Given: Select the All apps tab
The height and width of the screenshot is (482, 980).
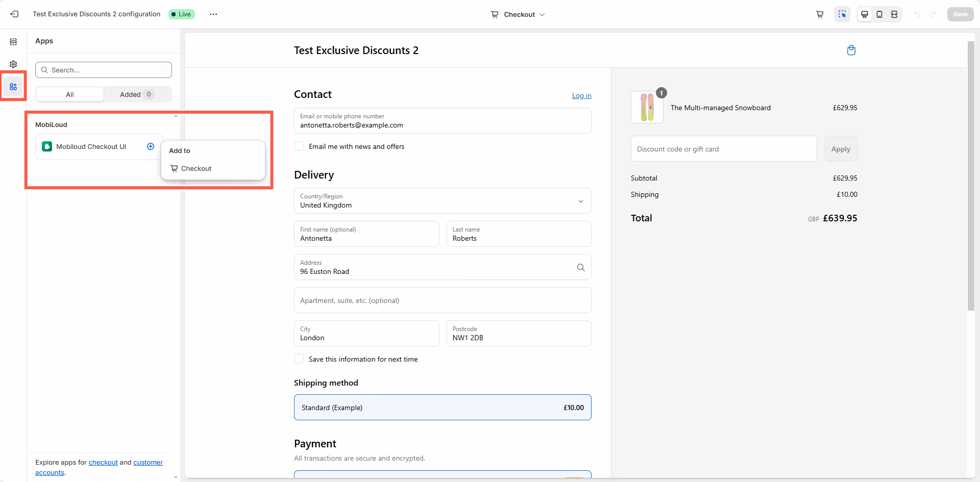Looking at the screenshot, I should point(70,94).
